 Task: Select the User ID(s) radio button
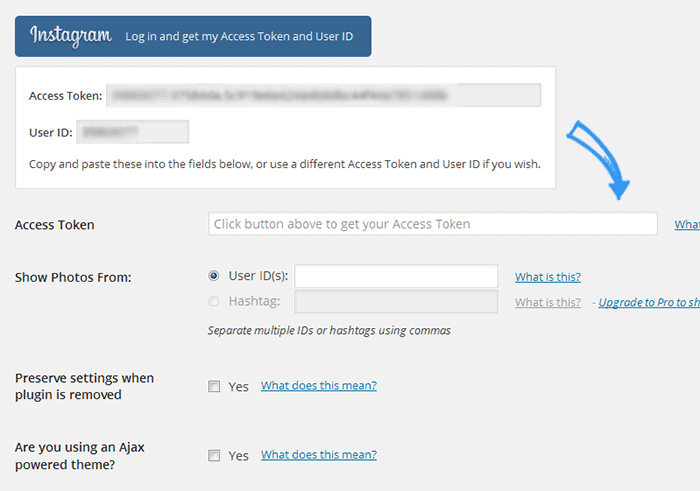(x=214, y=276)
